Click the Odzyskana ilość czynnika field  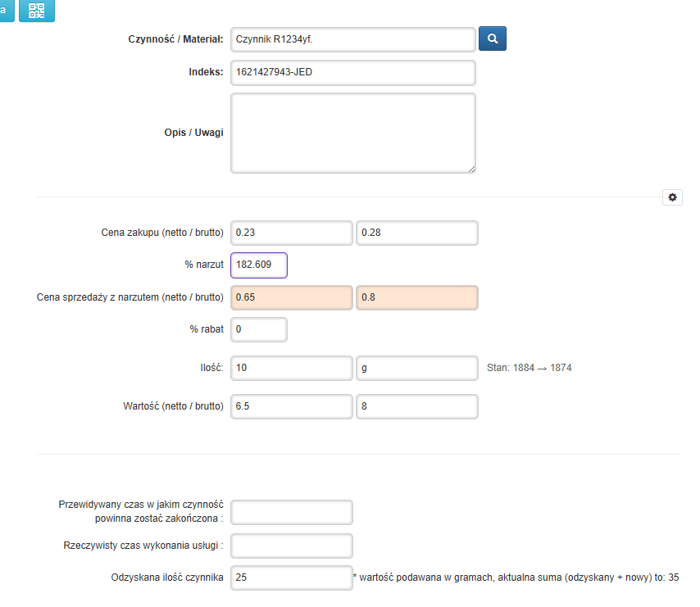(291, 578)
